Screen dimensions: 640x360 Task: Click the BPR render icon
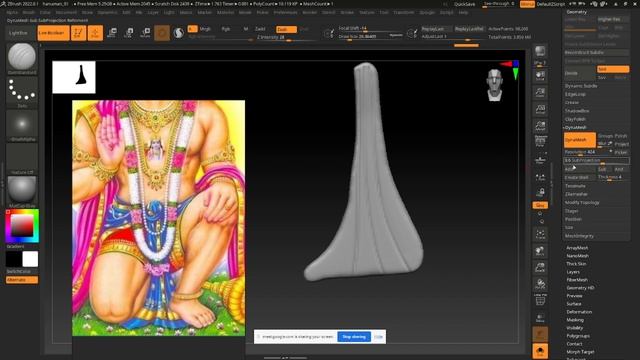coord(540,51)
